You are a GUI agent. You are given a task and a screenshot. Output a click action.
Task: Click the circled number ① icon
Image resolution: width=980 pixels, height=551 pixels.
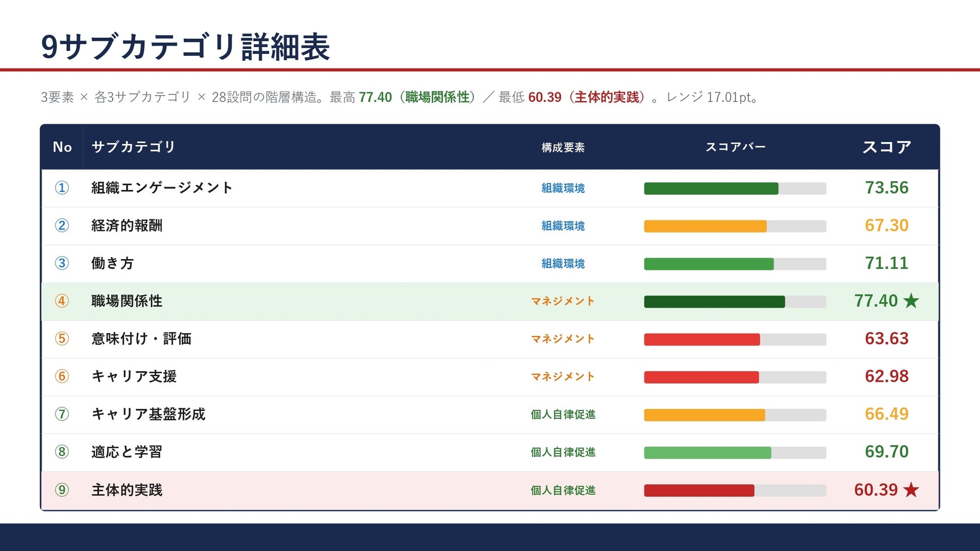[62, 188]
